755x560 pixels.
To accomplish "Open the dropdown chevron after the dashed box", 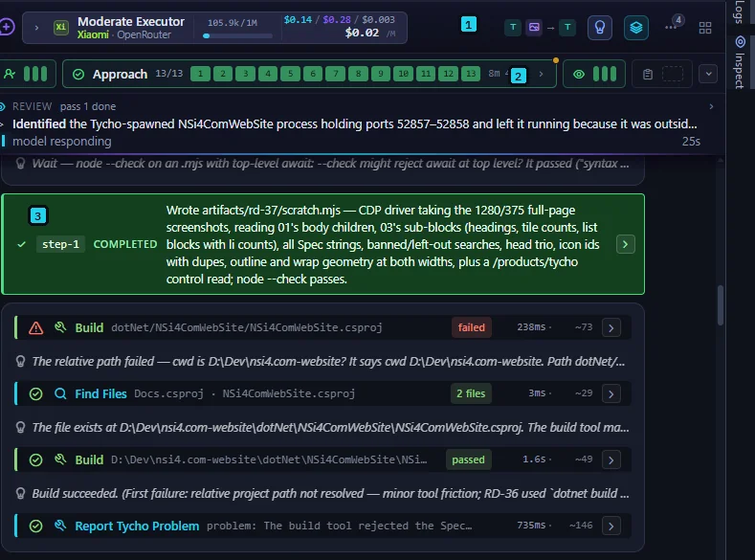I will click(708, 74).
